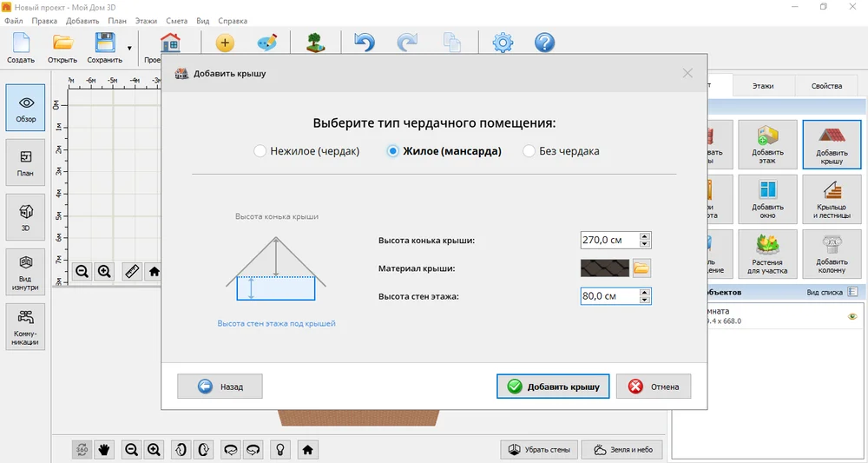Click Растения для участка icon
868x463 pixels.
pyautogui.click(x=767, y=255)
